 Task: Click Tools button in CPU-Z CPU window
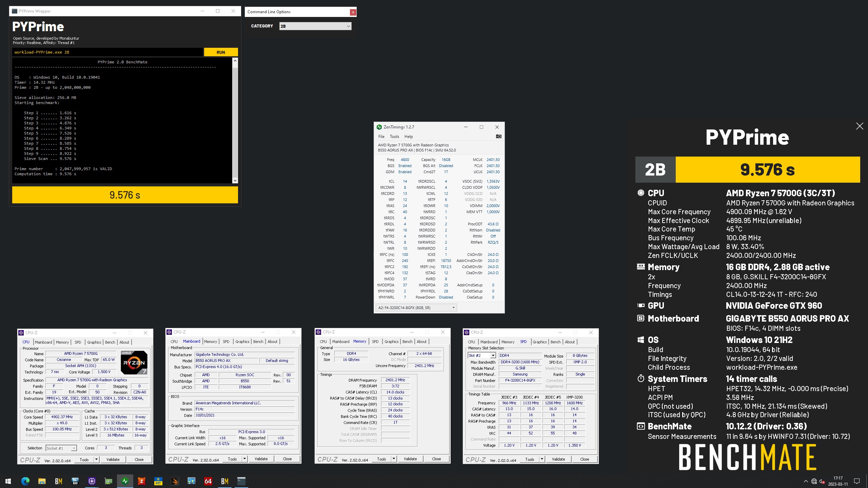(84, 460)
